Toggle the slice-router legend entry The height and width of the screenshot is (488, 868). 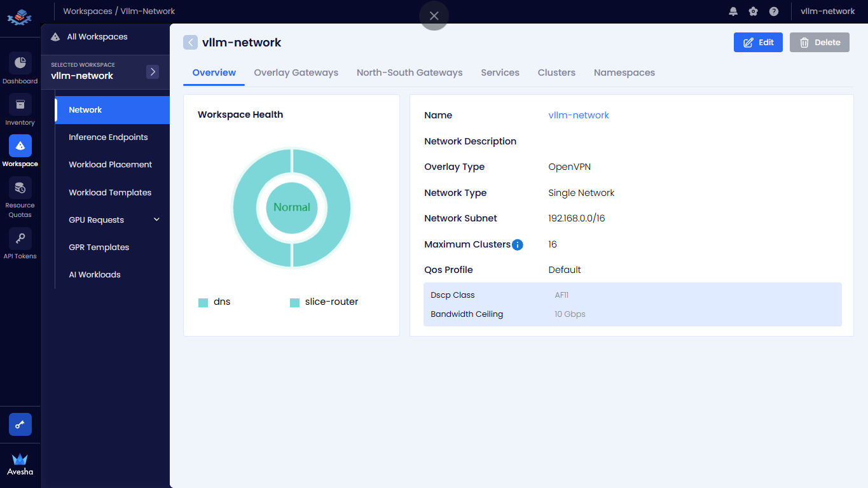(324, 302)
